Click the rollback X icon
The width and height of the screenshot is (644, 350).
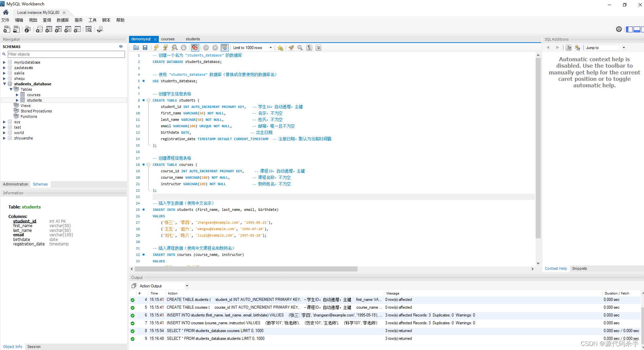tap(215, 48)
